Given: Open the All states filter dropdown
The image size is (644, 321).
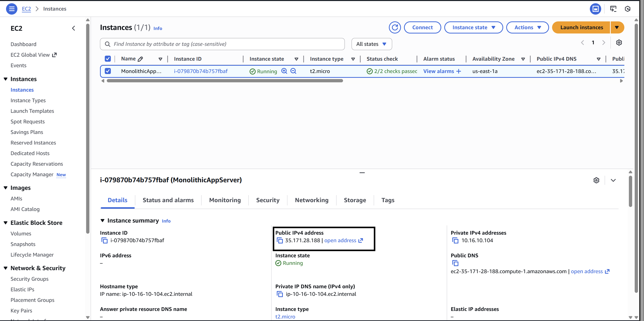Looking at the screenshot, I should coord(372,44).
